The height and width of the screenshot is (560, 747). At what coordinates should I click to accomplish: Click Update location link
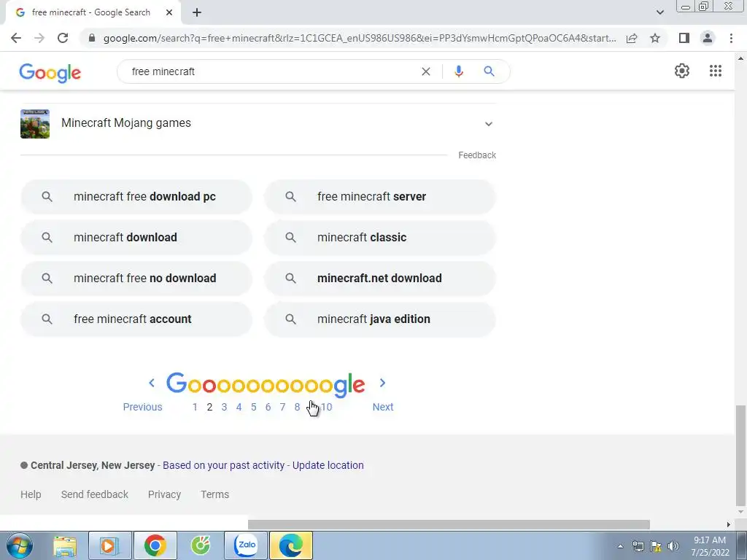tap(328, 465)
